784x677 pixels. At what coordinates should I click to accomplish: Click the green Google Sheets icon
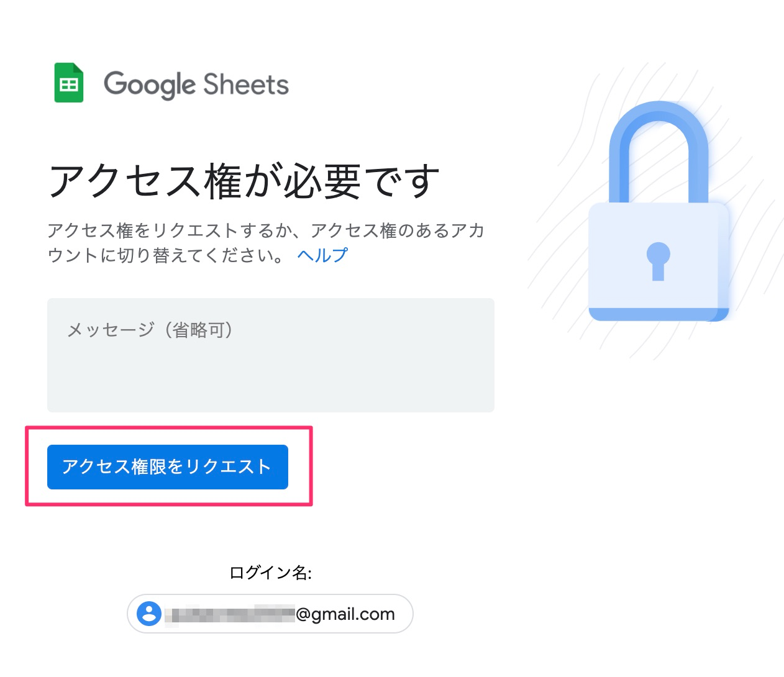(x=68, y=83)
